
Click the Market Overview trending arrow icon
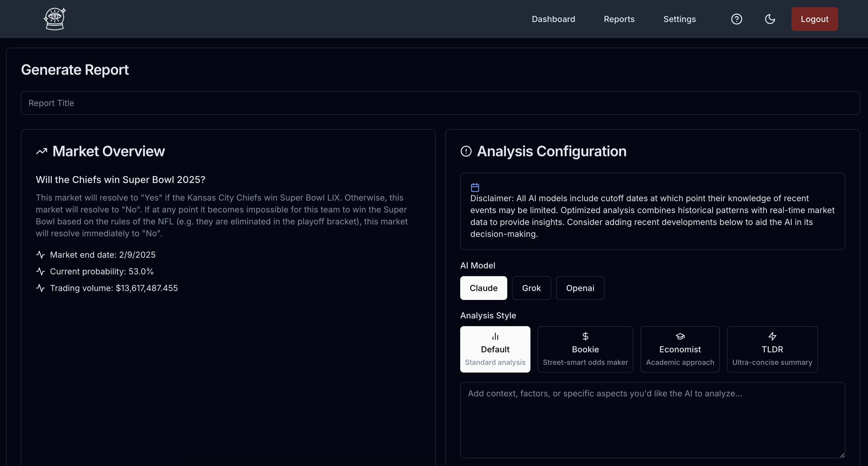(x=42, y=151)
